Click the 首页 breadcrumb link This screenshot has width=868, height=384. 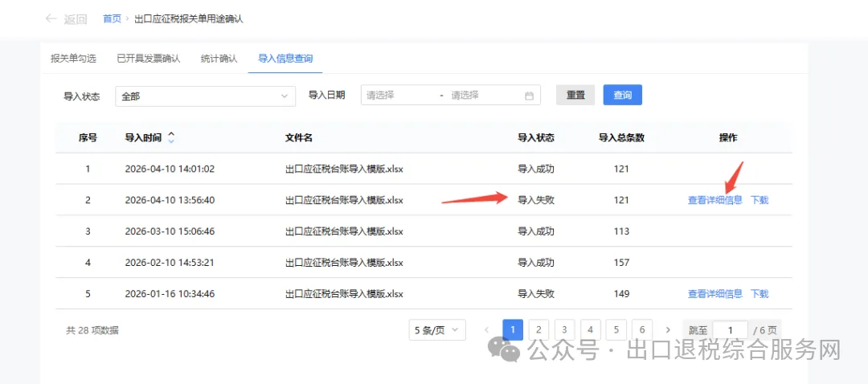[x=112, y=18]
